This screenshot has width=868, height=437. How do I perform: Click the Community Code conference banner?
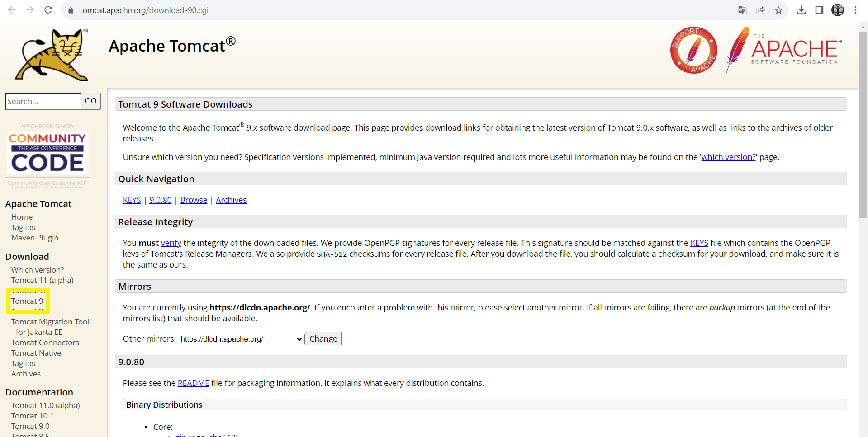click(47, 155)
